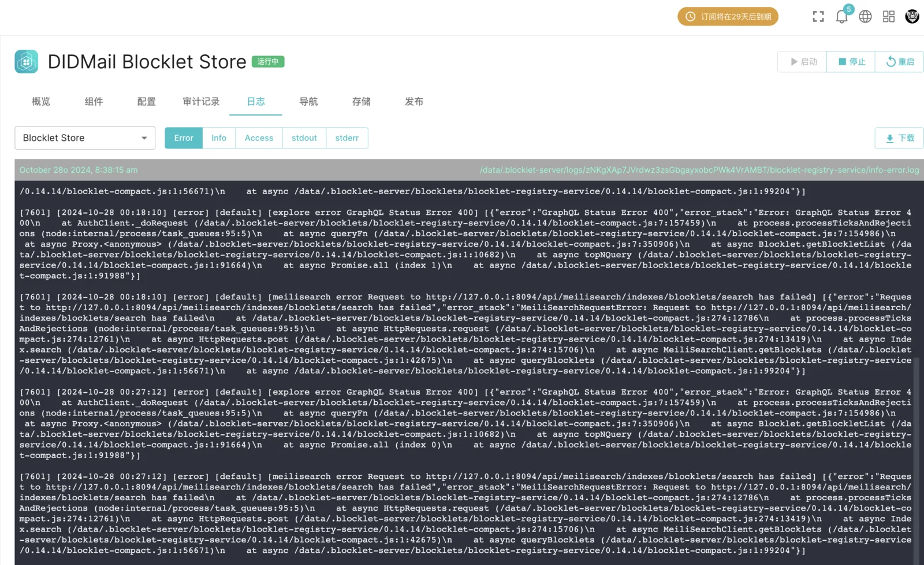Select the 日志 tab
The width and height of the screenshot is (924, 565).
click(256, 102)
